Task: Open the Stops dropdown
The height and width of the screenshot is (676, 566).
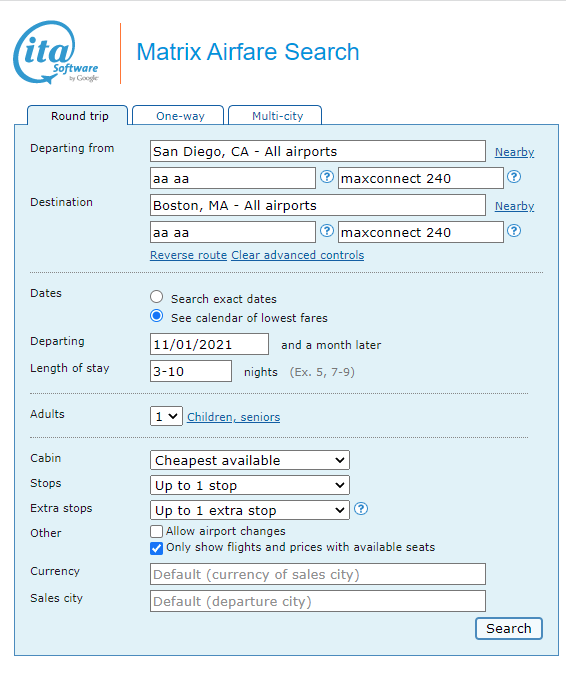Action: pyautogui.click(x=250, y=485)
